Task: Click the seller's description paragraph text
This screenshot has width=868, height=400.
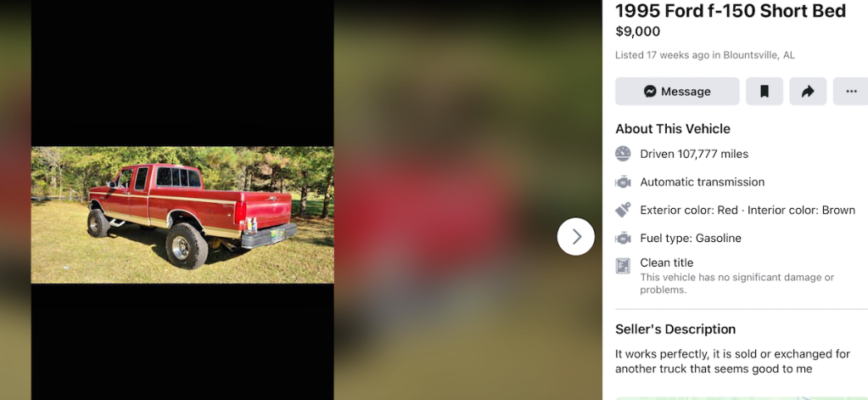Action: tap(732, 361)
